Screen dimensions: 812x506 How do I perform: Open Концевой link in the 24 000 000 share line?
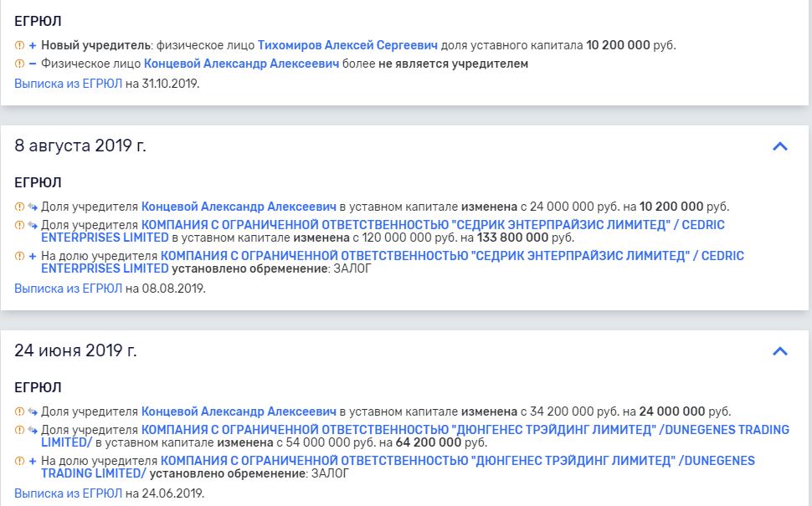click(239, 411)
